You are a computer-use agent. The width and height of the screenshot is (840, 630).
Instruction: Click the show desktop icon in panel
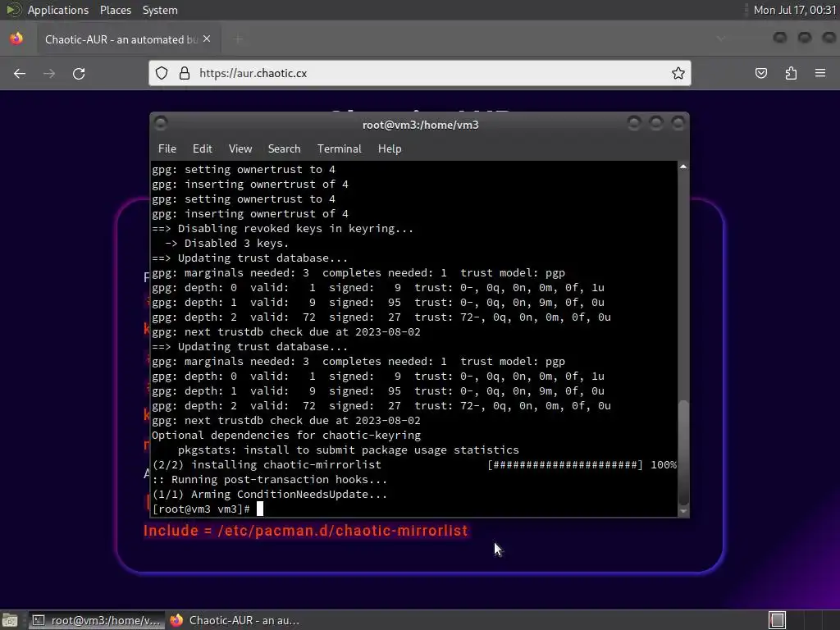(x=10, y=620)
